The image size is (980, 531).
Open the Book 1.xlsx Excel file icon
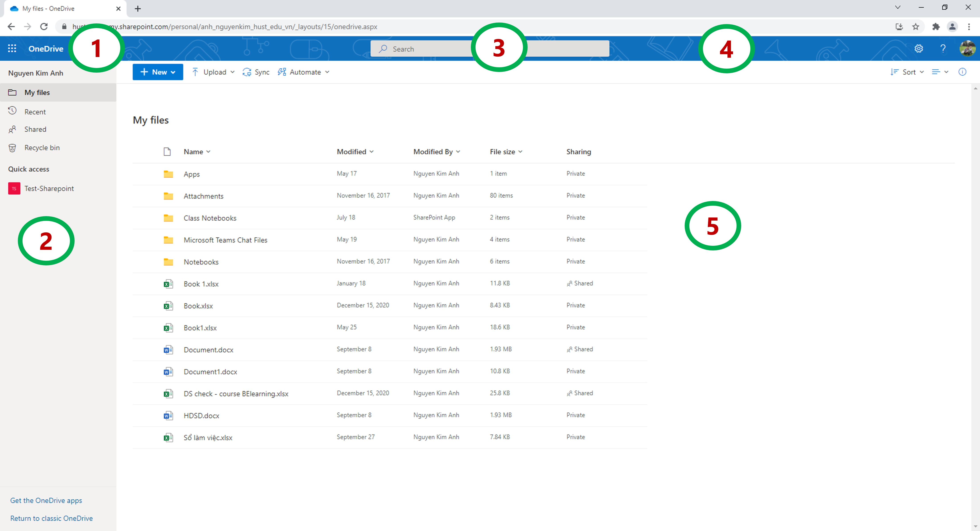[x=168, y=284]
